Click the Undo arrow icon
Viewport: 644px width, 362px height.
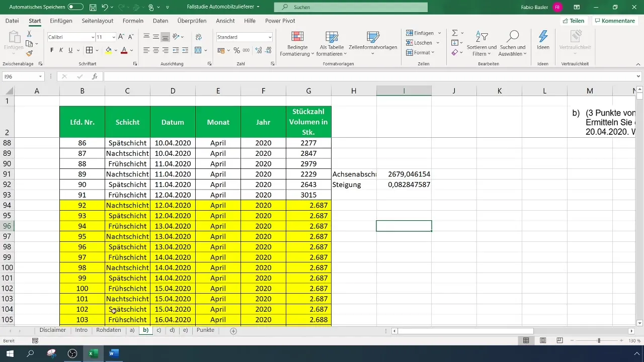(105, 8)
